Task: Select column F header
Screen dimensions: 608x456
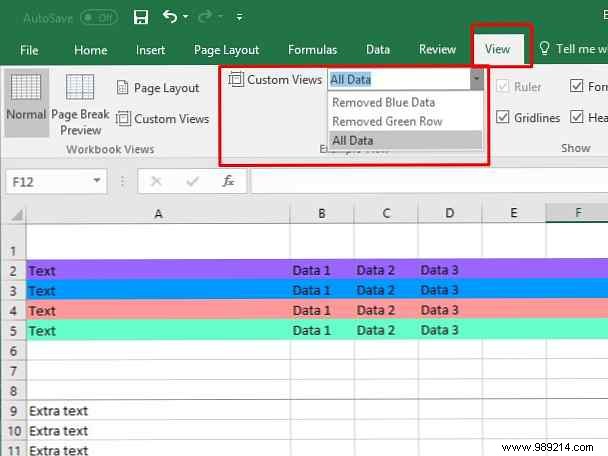Action: 577,213
